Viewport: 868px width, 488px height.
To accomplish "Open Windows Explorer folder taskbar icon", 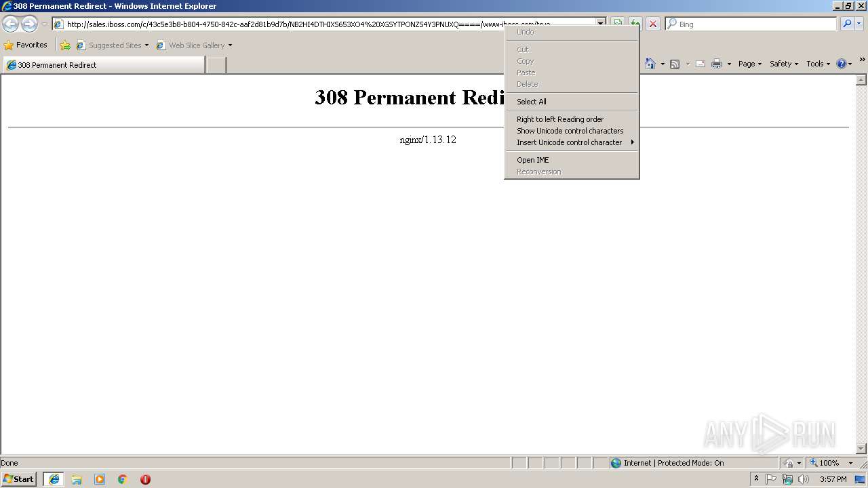I will click(x=77, y=479).
